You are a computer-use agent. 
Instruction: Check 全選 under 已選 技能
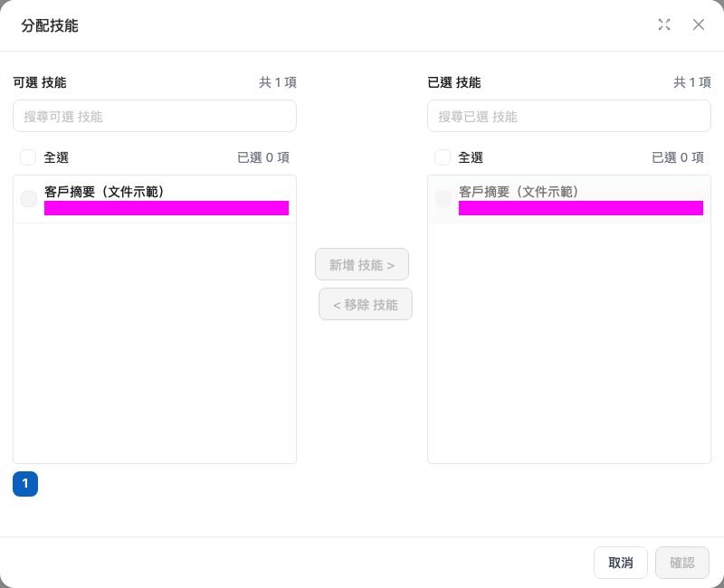click(443, 157)
